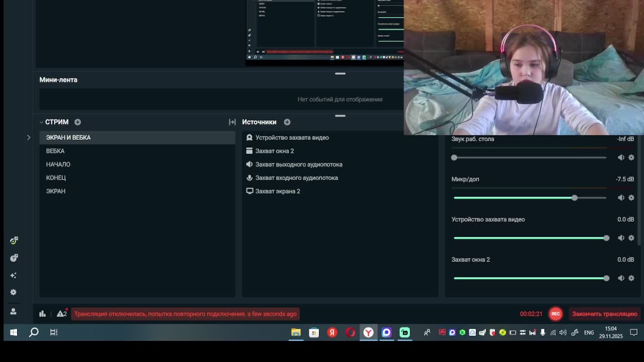
Task: Click Закончить трансляцию to end the stream
Action: pyautogui.click(x=604, y=314)
